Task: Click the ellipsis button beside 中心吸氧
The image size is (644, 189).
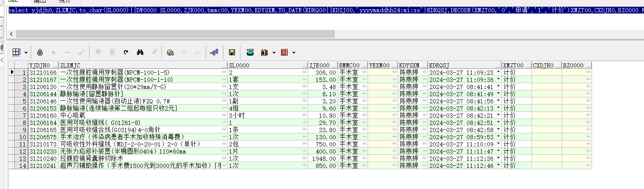Action: [225, 116]
